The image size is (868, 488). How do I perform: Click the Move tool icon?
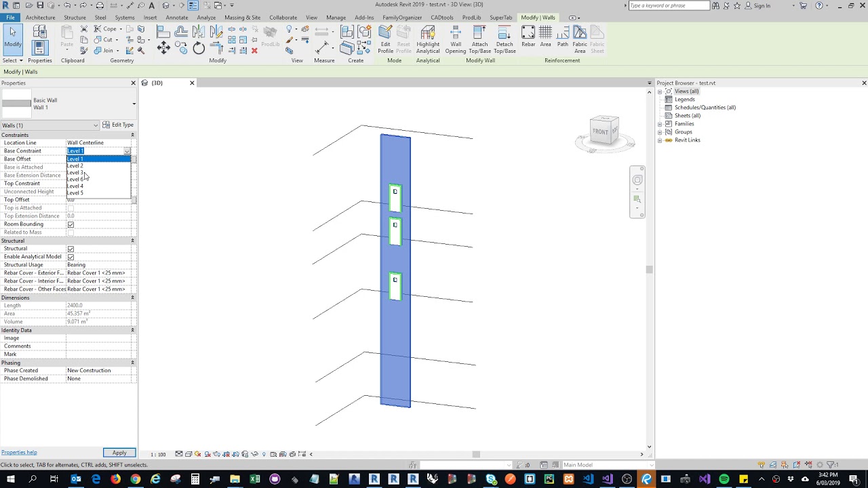(x=163, y=47)
